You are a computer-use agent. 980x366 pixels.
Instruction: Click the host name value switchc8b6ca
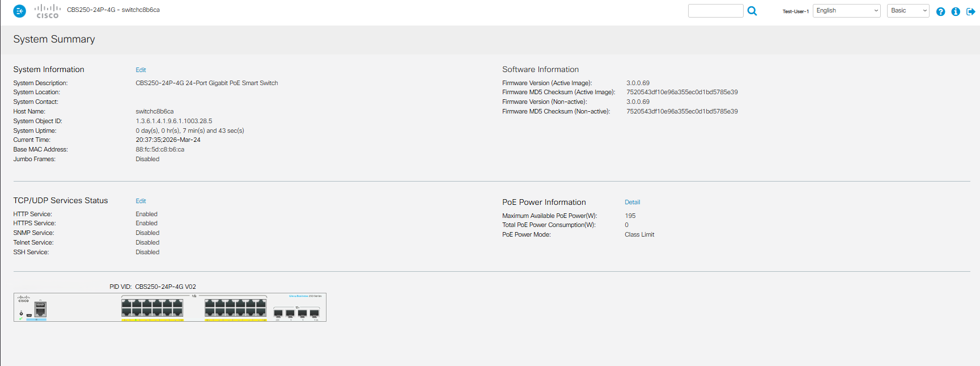point(155,111)
